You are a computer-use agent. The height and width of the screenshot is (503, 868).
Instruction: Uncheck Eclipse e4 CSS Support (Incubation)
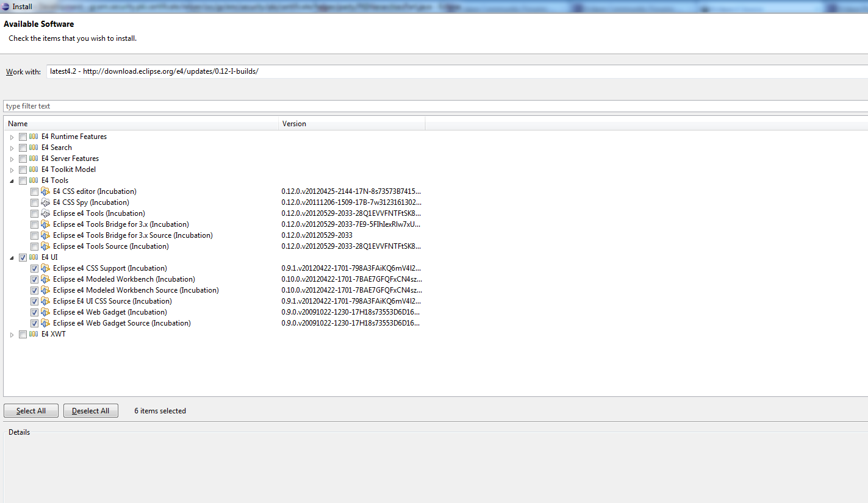coord(34,268)
